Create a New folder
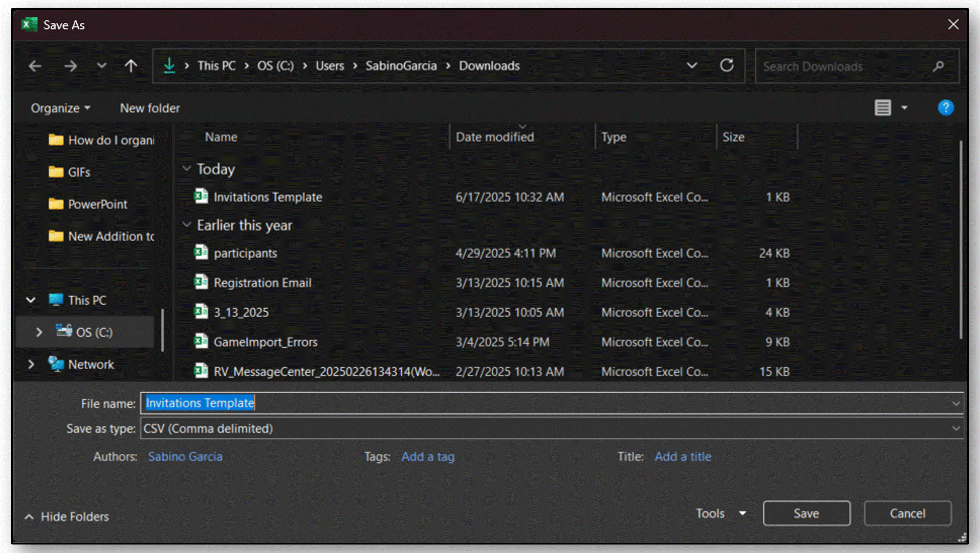The height and width of the screenshot is (553, 980). click(x=150, y=108)
